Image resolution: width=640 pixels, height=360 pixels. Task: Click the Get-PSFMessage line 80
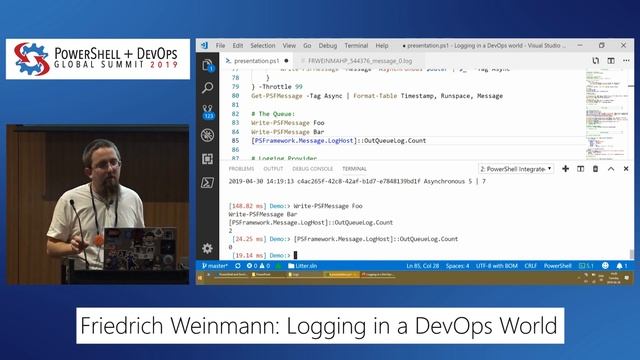[x=377, y=96]
